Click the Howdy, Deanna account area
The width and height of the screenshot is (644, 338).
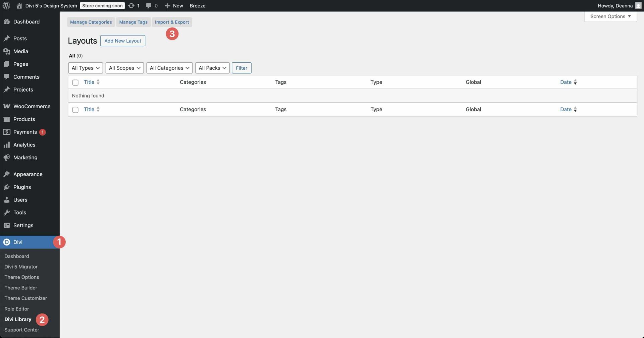[615, 5]
